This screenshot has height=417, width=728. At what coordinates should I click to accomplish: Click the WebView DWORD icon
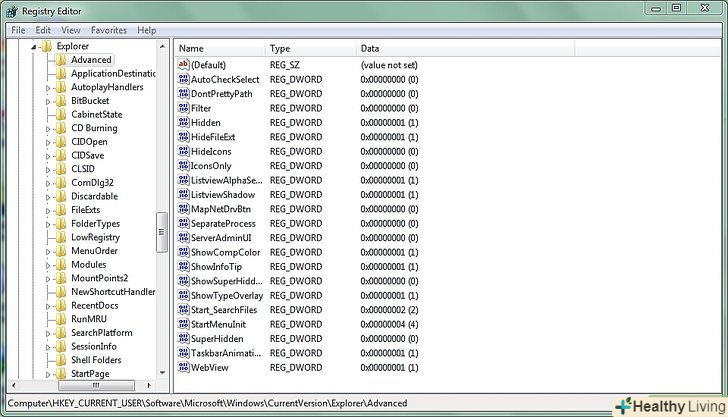click(x=183, y=367)
